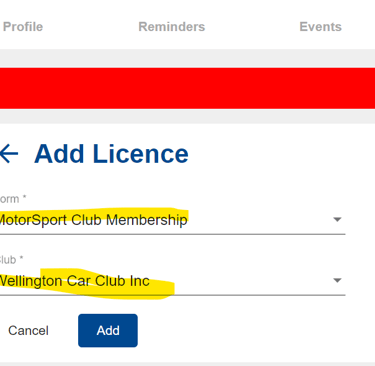Click the grey strip above the red banner

187,59
